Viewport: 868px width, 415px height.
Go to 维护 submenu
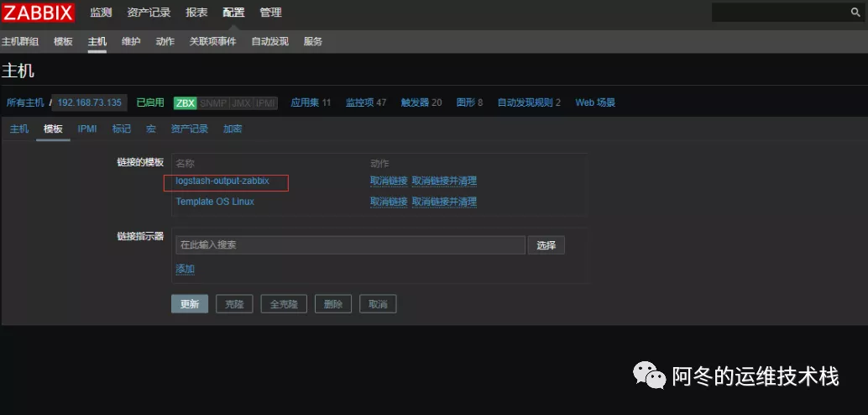[x=131, y=41]
